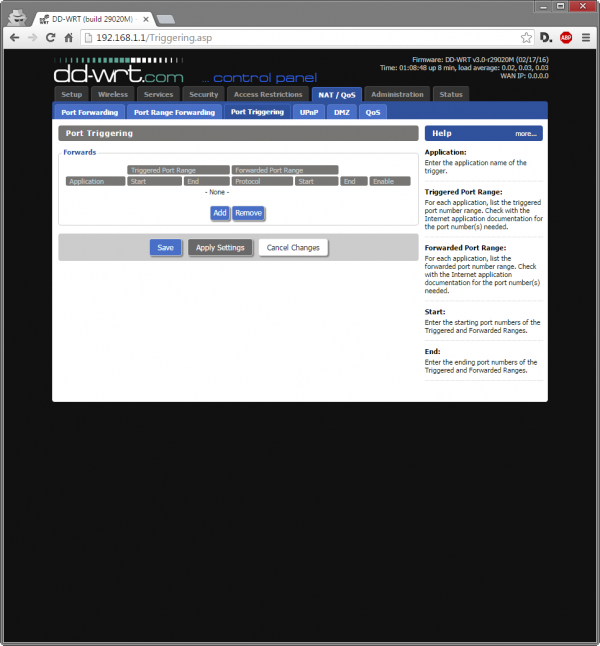Open the Help more... link
The height and width of the screenshot is (646, 600).
tap(526, 133)
